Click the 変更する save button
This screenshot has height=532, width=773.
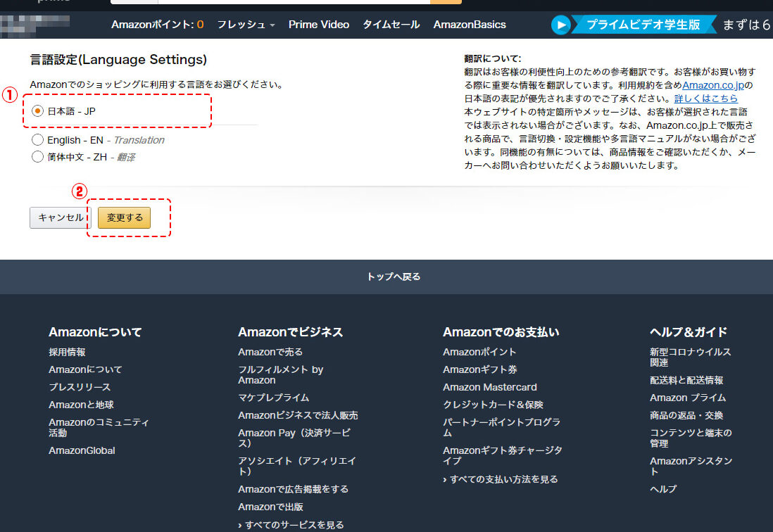click(124, 217)
